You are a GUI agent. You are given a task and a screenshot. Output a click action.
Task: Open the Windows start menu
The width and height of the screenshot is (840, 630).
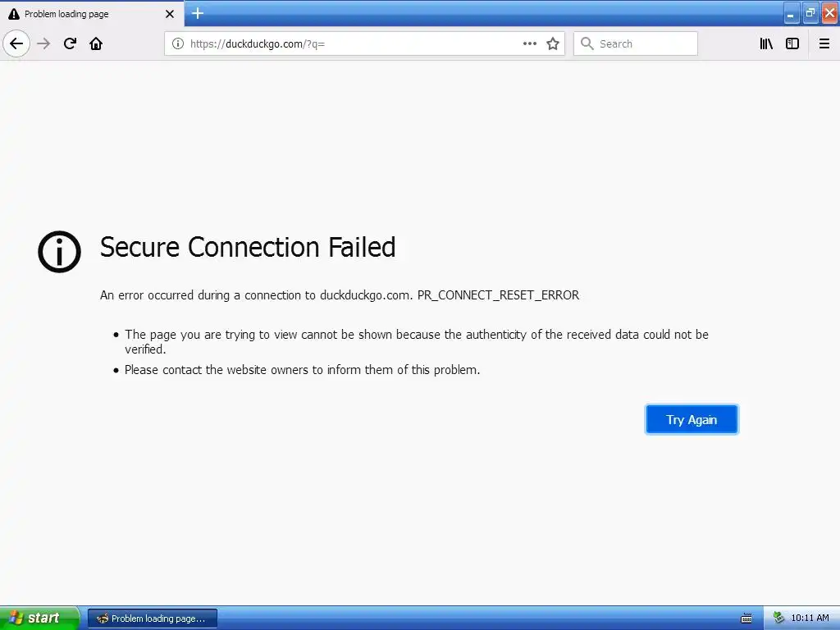[39, 618]
